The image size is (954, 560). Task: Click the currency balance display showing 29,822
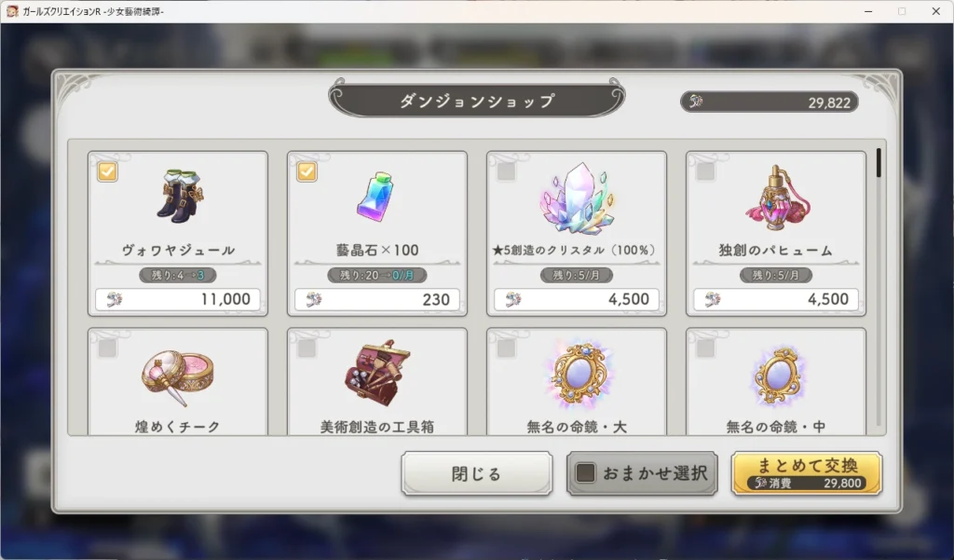point(769,102)
